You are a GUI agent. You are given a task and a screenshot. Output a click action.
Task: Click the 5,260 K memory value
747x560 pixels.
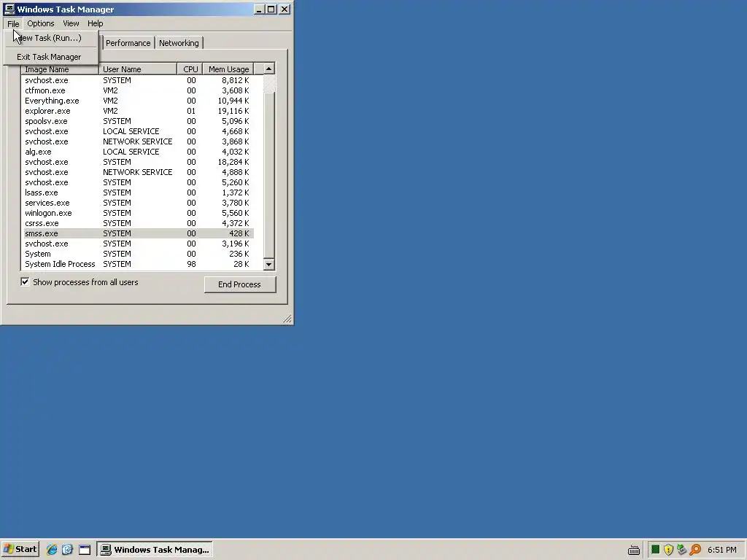click(236, 182)
